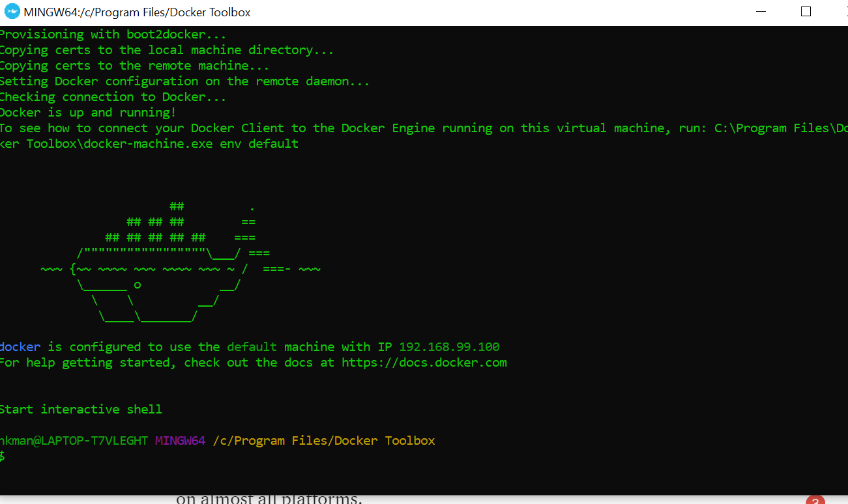Click the user@LAPTOP-T7VLEGHT prompt text

pos(74,441)
